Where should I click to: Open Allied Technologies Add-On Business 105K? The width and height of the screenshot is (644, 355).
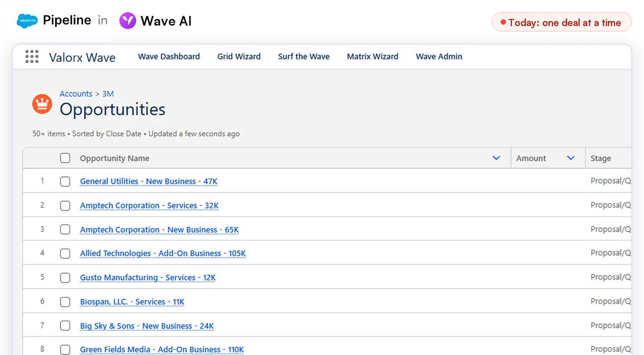click(163, 254)
